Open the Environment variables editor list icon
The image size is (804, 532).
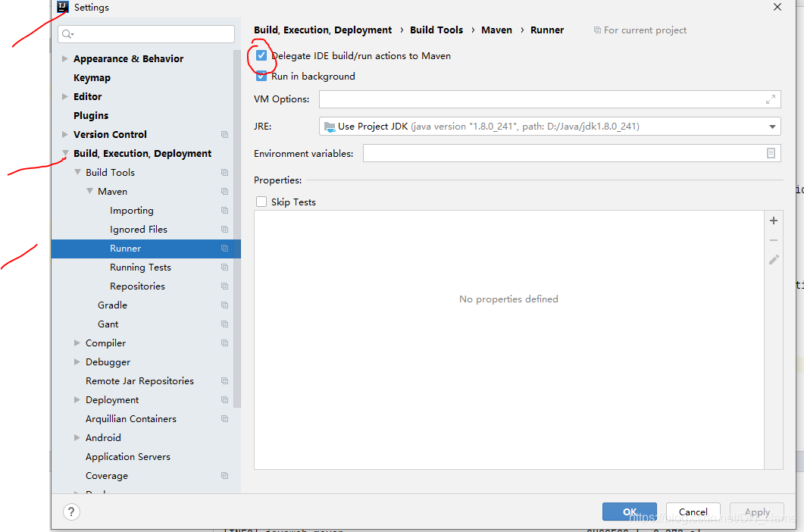point(771,153)
